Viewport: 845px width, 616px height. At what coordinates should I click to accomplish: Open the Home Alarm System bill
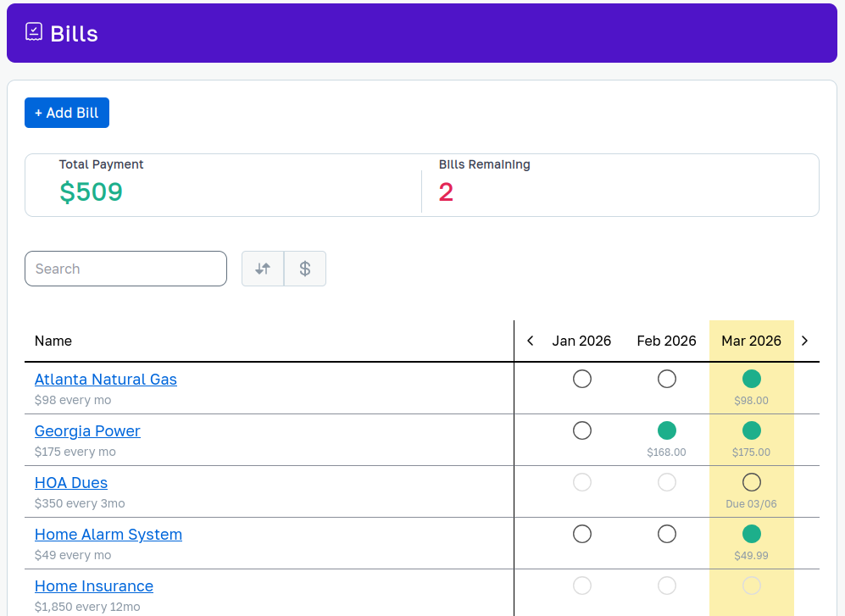coord(108,535)
